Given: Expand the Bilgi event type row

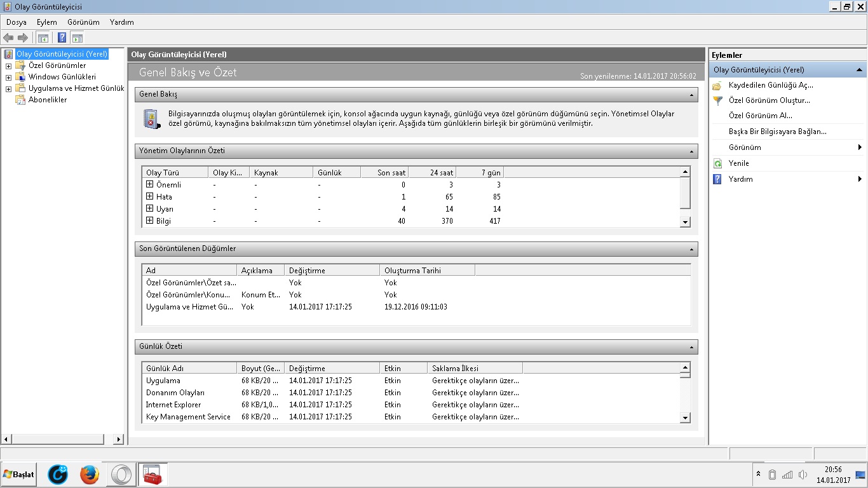Looking at the screenshot, I should click(150, 220).
